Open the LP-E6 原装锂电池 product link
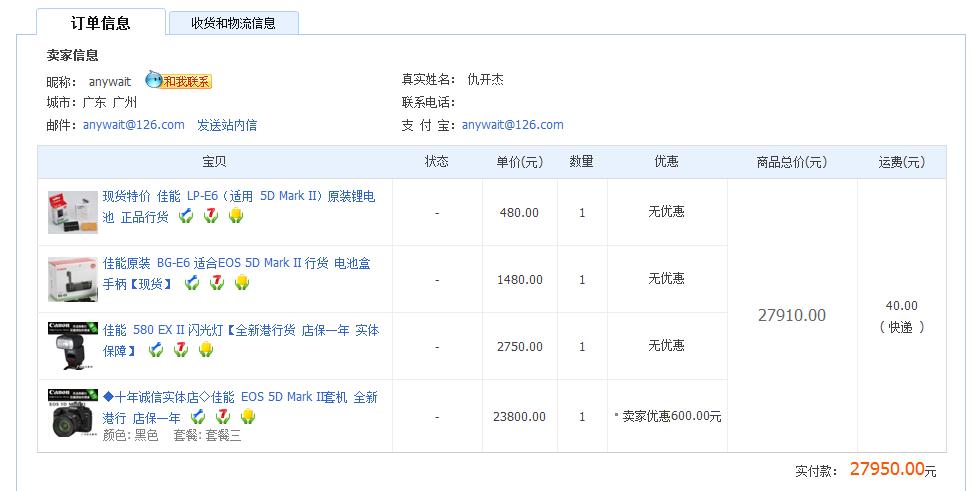 [x=239, y=206]
